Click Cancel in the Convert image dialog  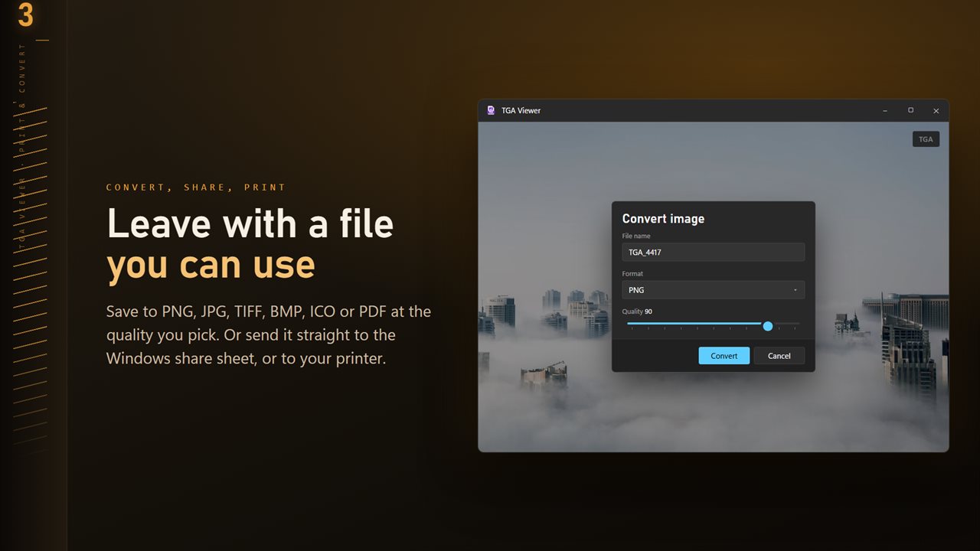tap(779, 356)
